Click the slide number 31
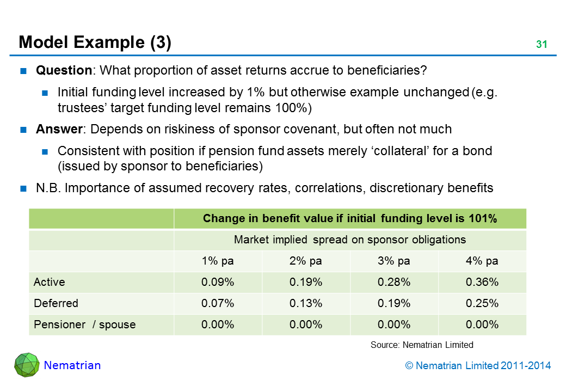The height and width of the screenshot is (392, 566). (x=541, y=45)
